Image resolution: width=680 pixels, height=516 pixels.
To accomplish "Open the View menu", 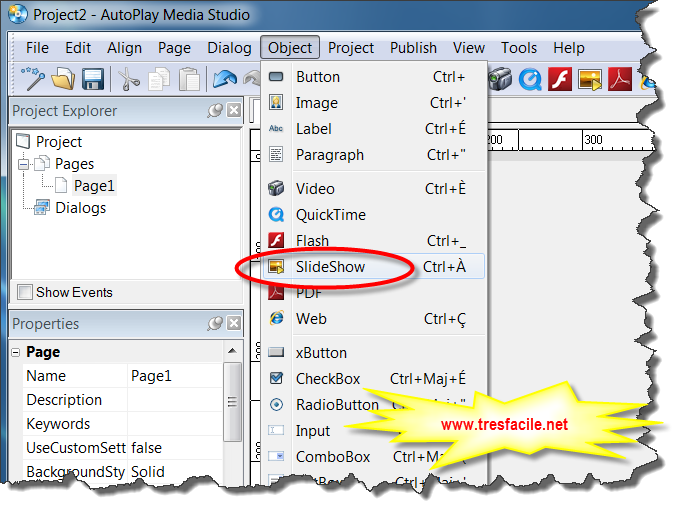I will pos(469,48).
